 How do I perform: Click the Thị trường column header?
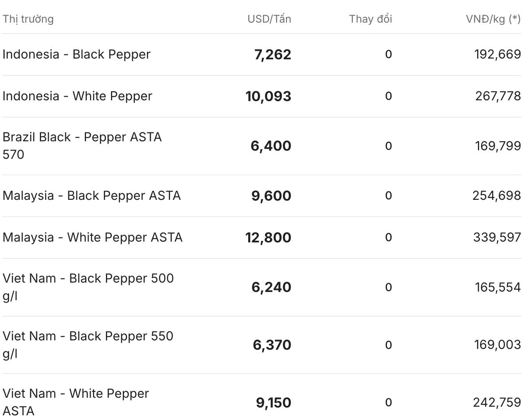28,19
